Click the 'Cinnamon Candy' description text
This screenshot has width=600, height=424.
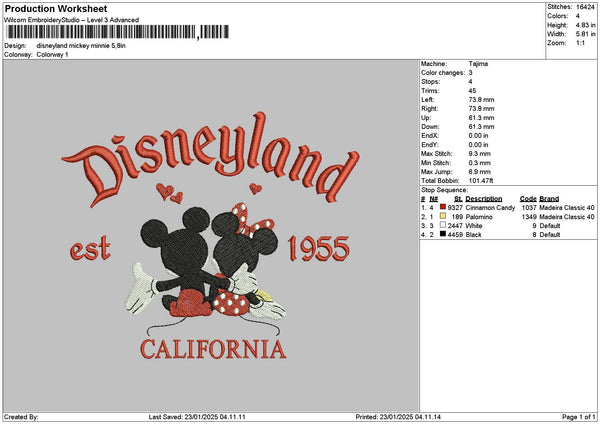490,207
